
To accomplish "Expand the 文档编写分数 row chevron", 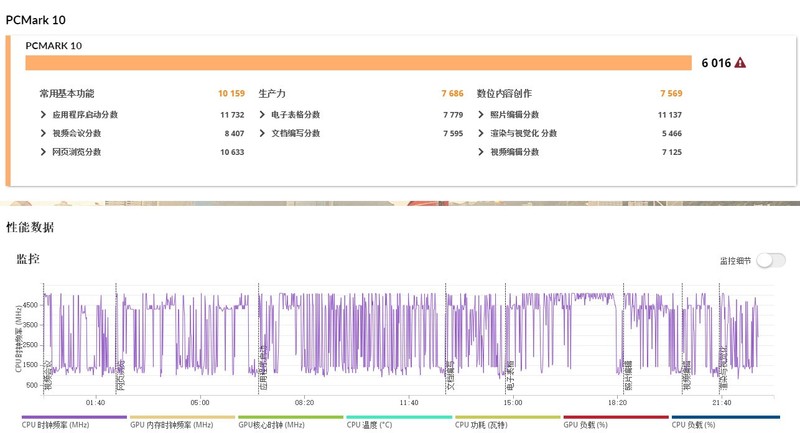I will [x=262, y=133].
